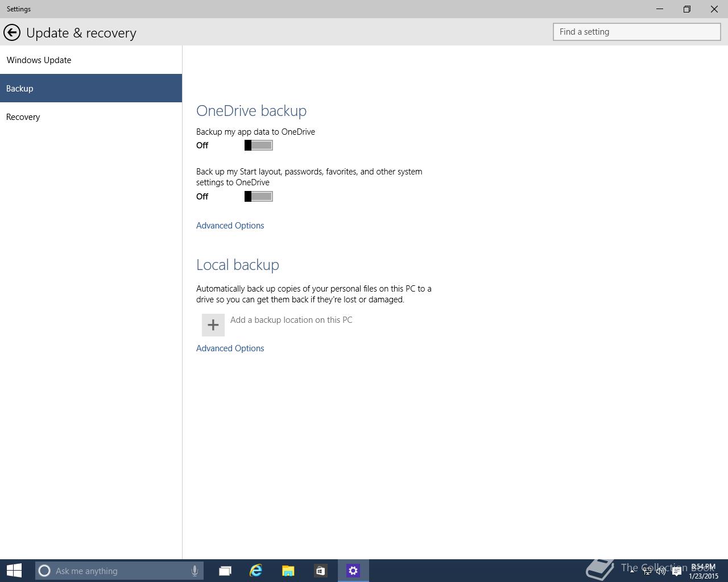This screenshot has height=582, width=728.
Task: Click Add a backup location on this PC
Action: (x=291, y=320)
